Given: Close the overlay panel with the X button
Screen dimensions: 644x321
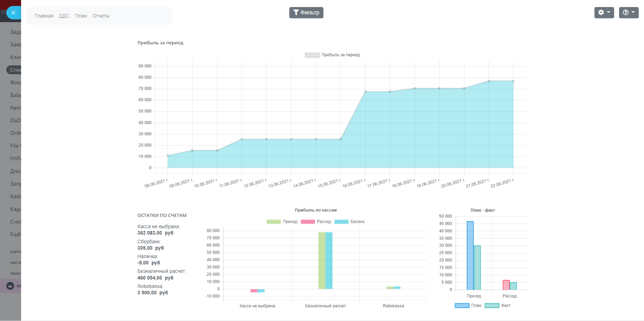Looking at the screenshot, I should (x=13, y=13).
